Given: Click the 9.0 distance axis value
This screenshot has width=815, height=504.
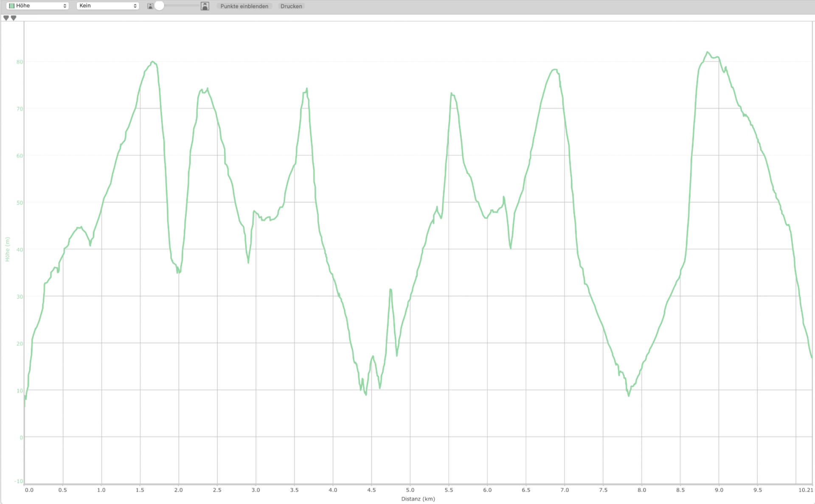Looking at the screenshot, I should click(x=719, y=490).
